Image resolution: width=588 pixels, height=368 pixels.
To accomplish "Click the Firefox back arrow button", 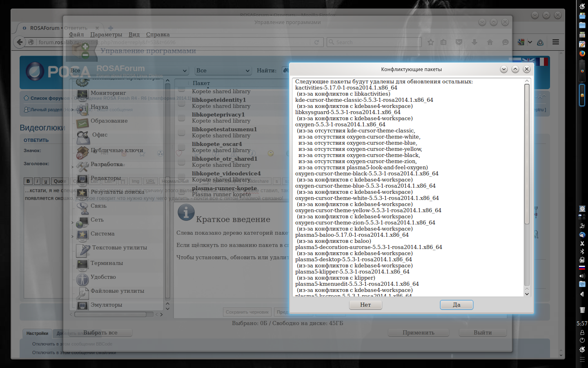I will 19,42.
